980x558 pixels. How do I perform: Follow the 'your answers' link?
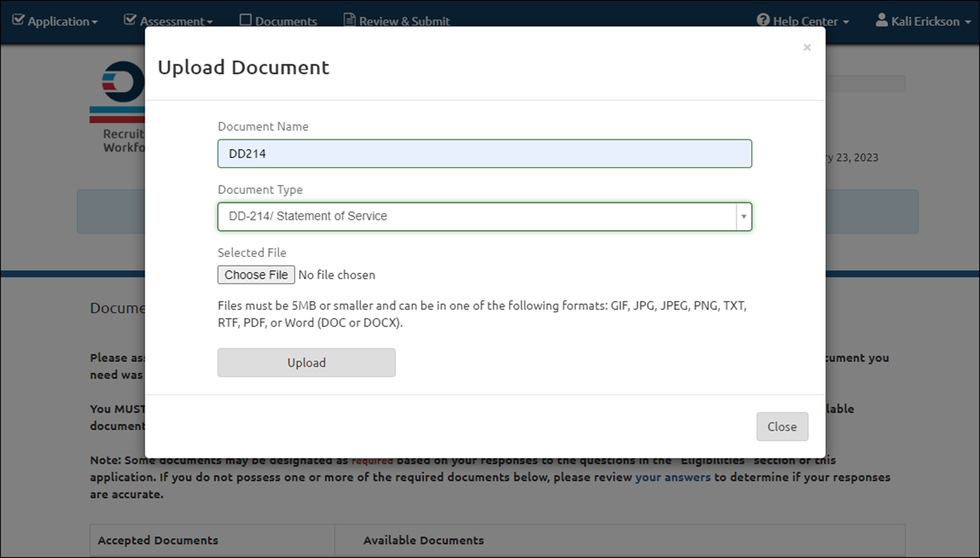(673, 477)
